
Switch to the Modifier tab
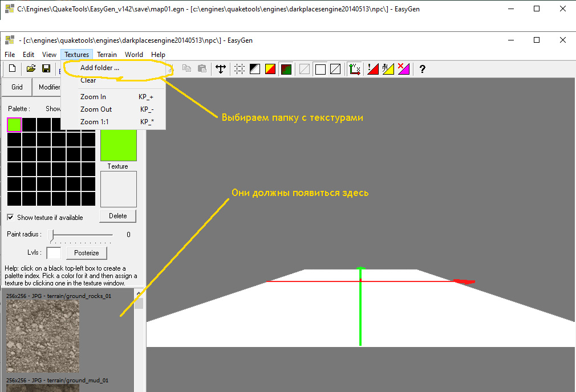pyautogui.click(x=47, y=87)
